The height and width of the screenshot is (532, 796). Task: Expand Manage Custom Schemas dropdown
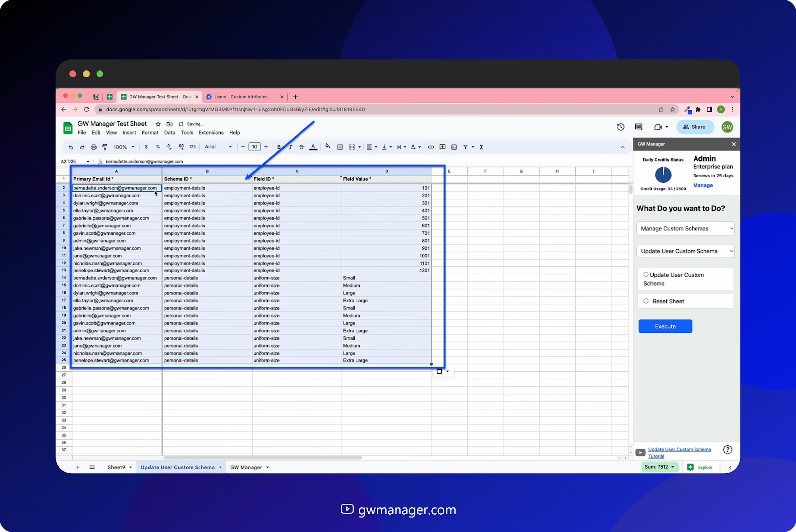(686, 229)
